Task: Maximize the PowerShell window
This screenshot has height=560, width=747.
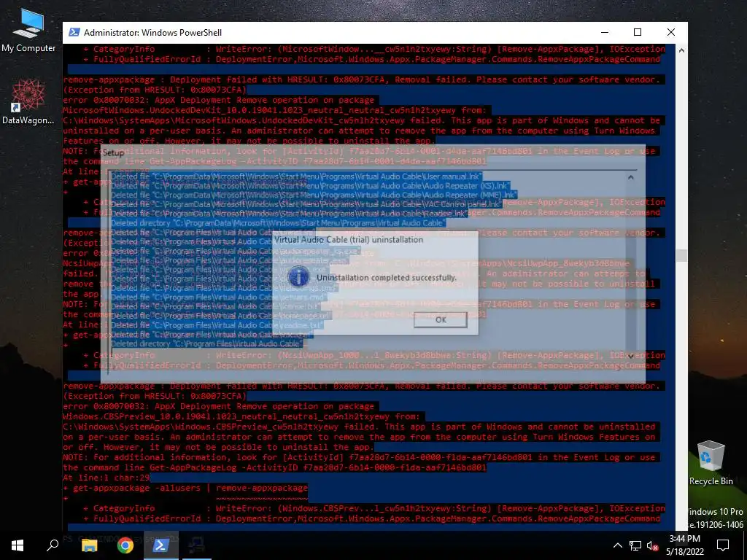Action: pos(638,32)
